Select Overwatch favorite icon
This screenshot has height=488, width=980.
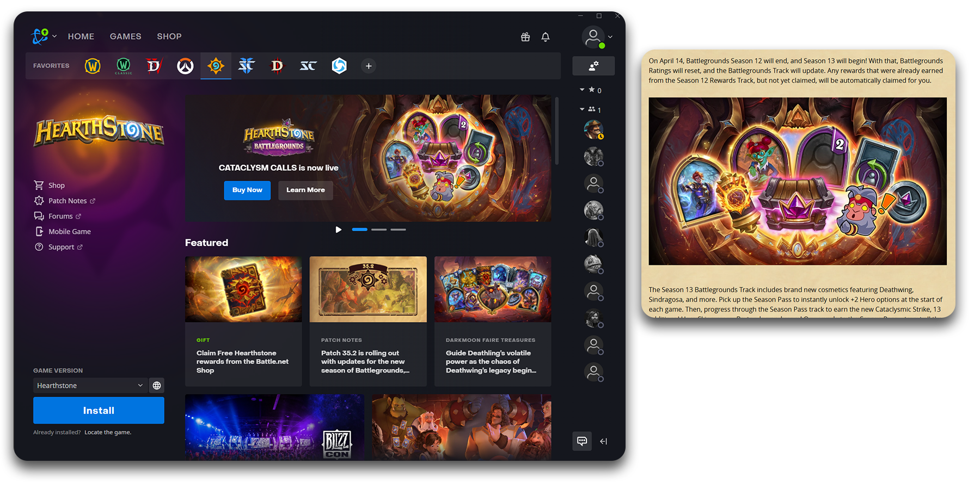(x=185, y=66)
